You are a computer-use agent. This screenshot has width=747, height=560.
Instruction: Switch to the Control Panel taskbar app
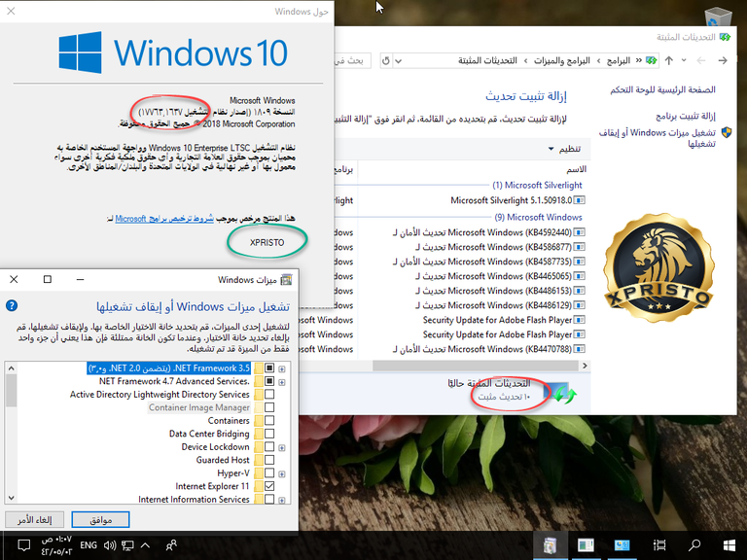(622, 545)
